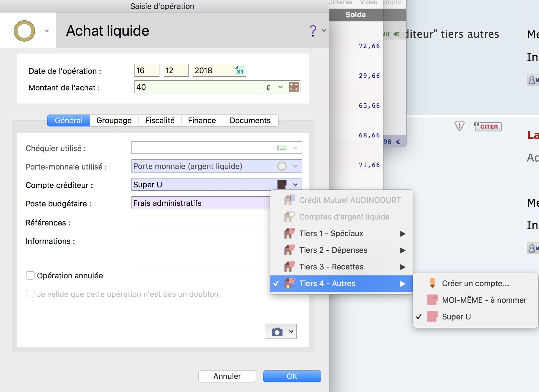The height and width of the screenshot is (392, 539).
Task: Click the Références text field
Action: click(201, 222)
